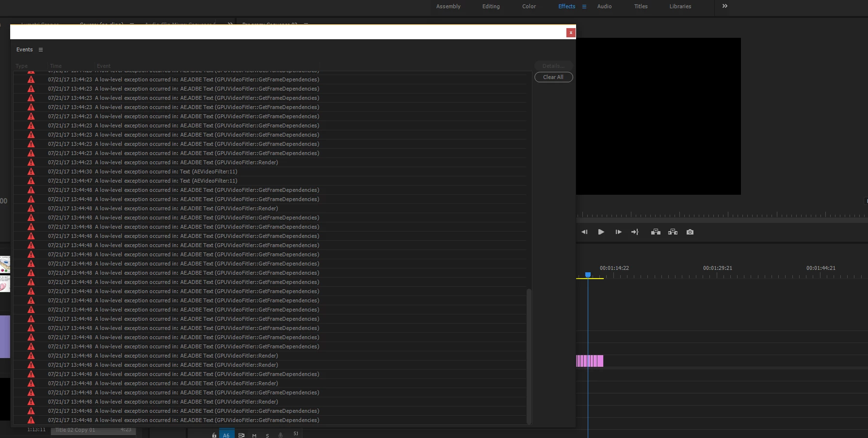This screenshot has width=868, height=438.
Task: Switch to the Titles workspace
Action: pos(641,6)
